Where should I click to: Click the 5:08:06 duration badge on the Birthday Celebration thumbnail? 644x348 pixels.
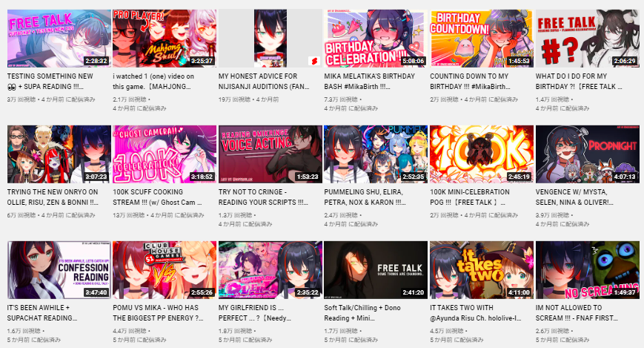tap(414, 61)
